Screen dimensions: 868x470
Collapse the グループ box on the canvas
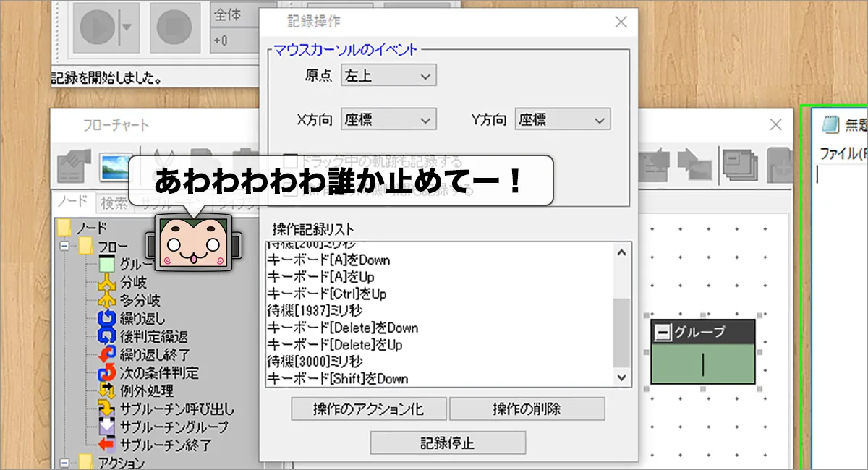[662, 332]
